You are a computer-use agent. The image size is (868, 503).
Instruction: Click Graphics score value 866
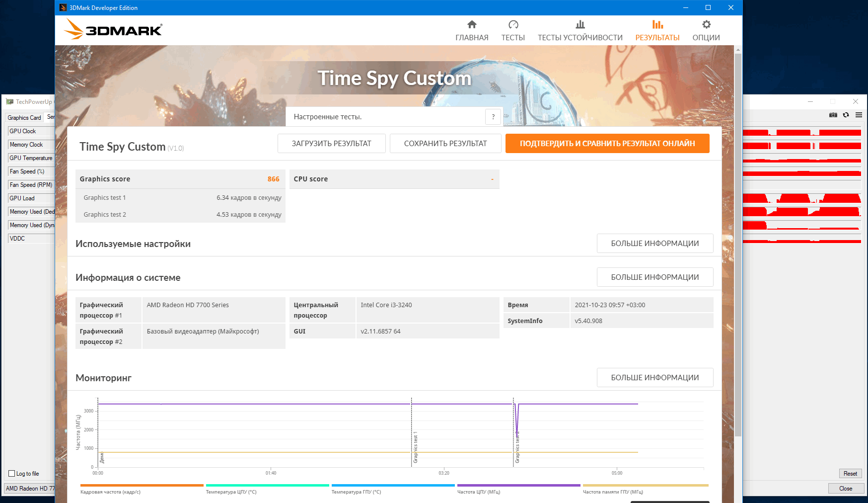(x=274, y=179)
